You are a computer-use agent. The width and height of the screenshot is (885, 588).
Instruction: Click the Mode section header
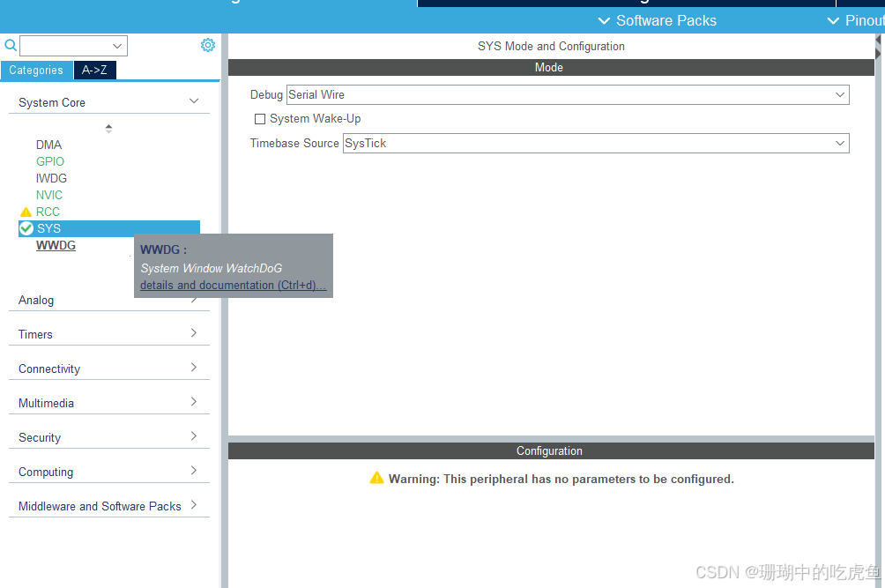click(551, 67)
